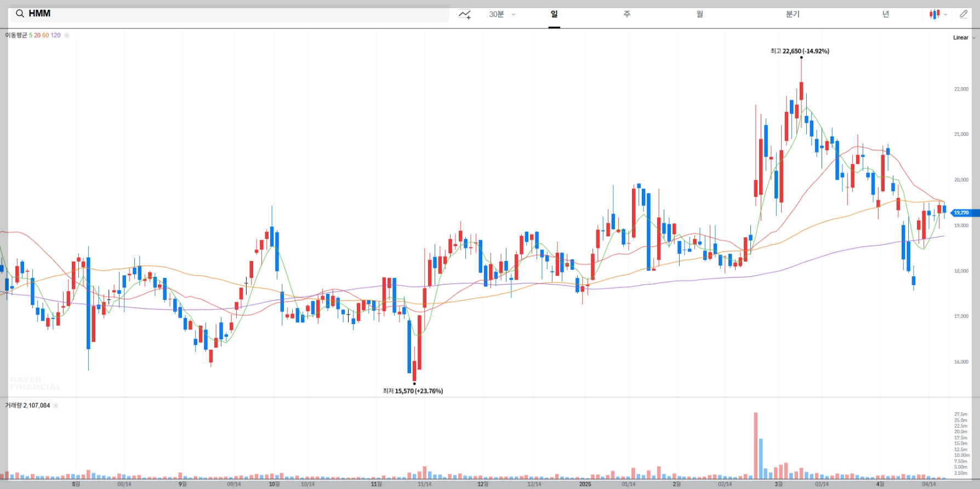Click the 03/14 date axis label
The height and width of the screenshot is (489, 980).
click(822, 484)
